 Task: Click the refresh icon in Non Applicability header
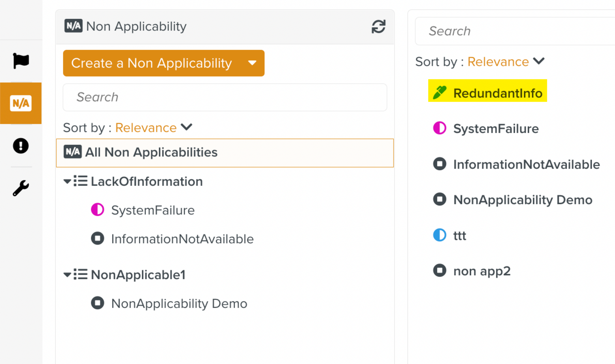coord(378,27)
